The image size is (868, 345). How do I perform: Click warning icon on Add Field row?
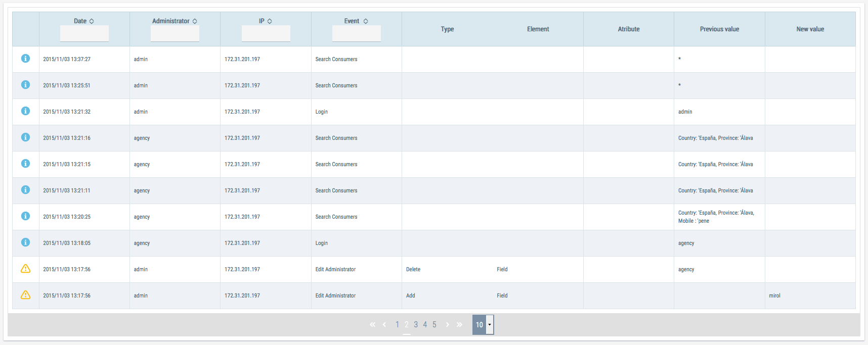tap(25, 295)
